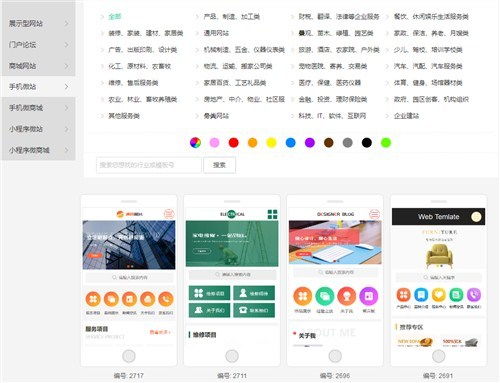Click the green grid icon in template 2711

coord(272,214)
